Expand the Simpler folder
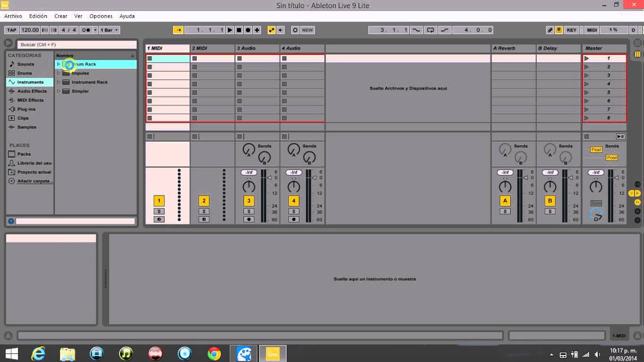Viewport: 644px width, 362px height. click(58, 92)
